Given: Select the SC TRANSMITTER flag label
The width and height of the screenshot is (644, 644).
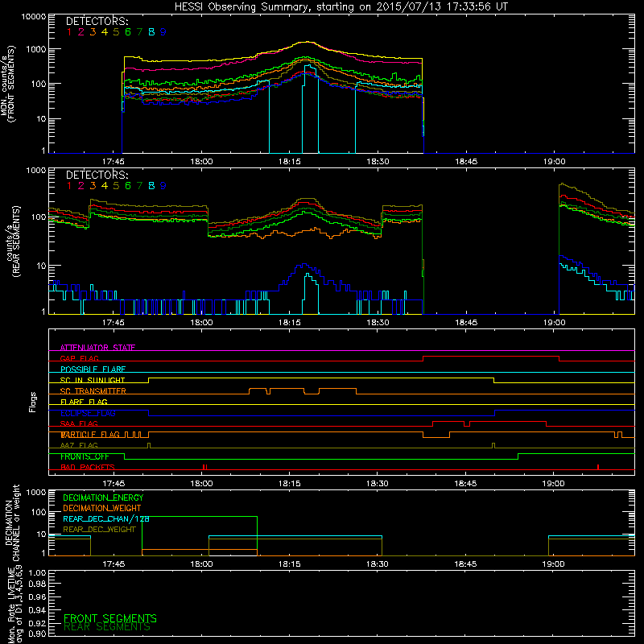Looking at the screenshot, I should pyautogui.click(x=93, y=391).
